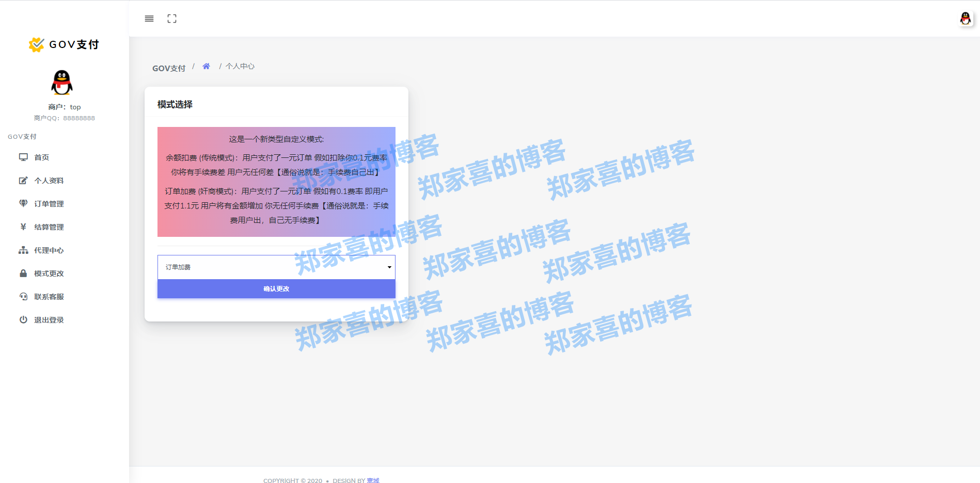Click the headset icon next to 联系客服
The image size is (980, 483).
pos(23,296)
